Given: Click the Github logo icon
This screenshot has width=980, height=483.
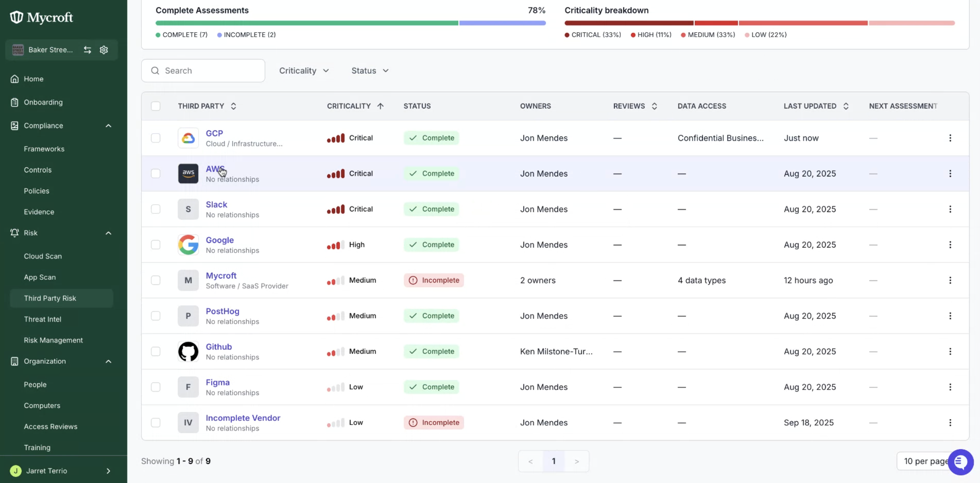Looking at the screenshot, I should (188, 351).
